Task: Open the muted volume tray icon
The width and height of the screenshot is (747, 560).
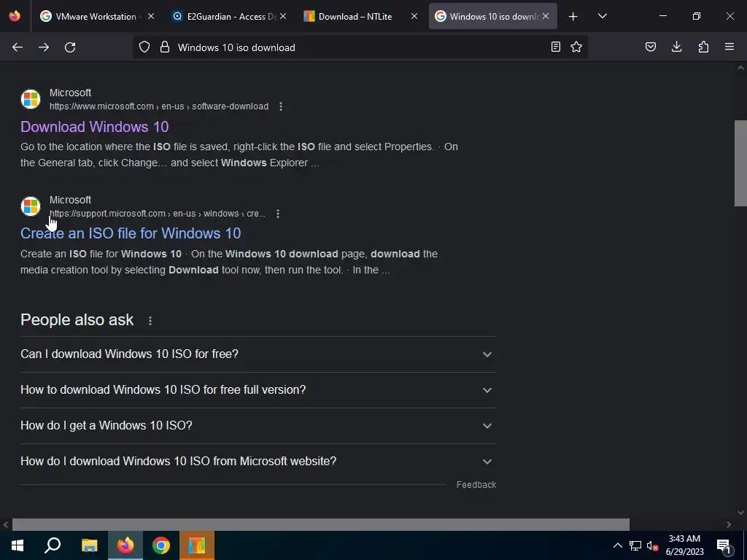Action: pyautogui.click(x=653, y=545)
